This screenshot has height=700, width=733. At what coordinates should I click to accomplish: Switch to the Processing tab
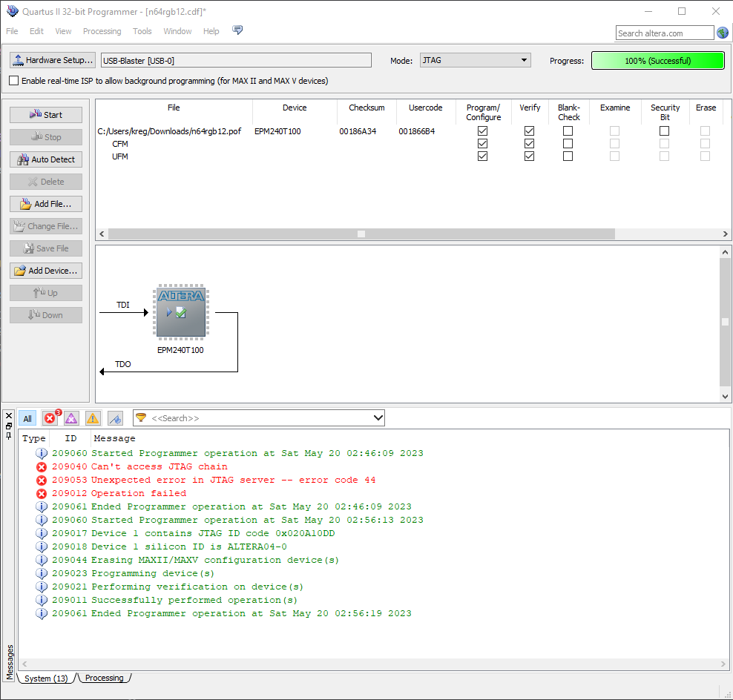[x=105, y=678]
